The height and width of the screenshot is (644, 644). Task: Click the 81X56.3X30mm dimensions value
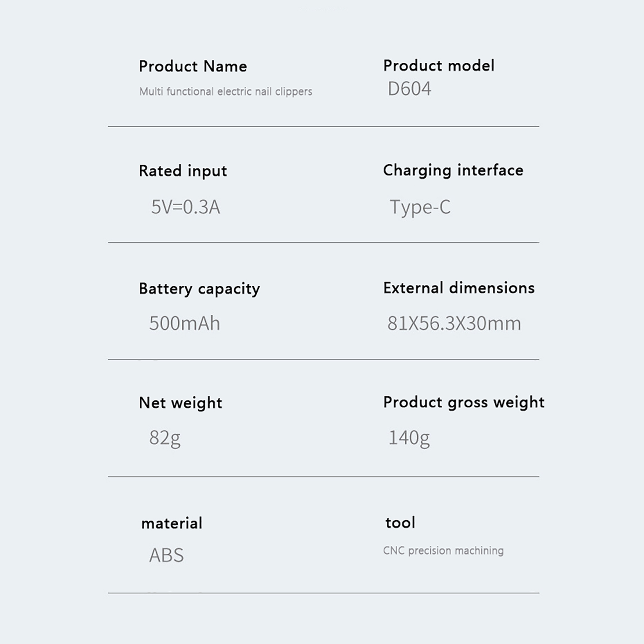point(454,323)
